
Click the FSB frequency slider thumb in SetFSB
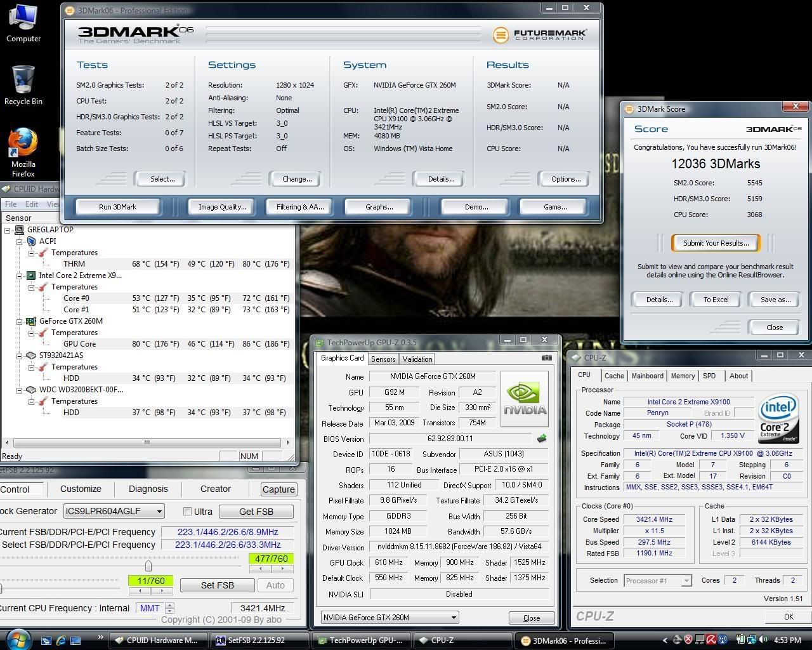pyautogui.click(x=148, y=566)
